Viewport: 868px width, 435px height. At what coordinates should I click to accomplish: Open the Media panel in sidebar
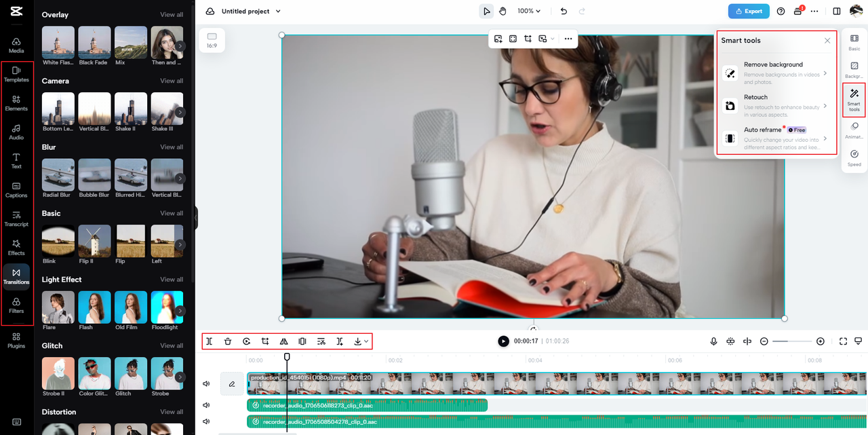pyautogui.click(x=16, y=45)
